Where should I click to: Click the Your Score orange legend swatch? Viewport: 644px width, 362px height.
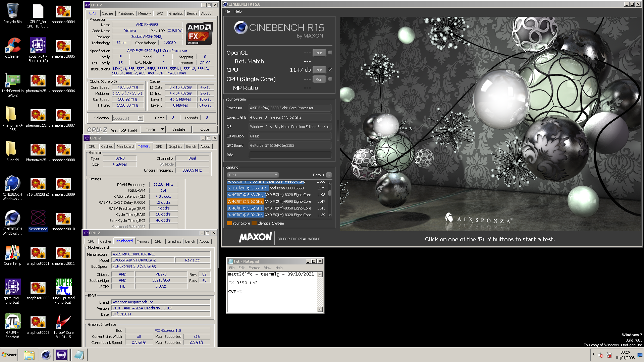[229, 223]
